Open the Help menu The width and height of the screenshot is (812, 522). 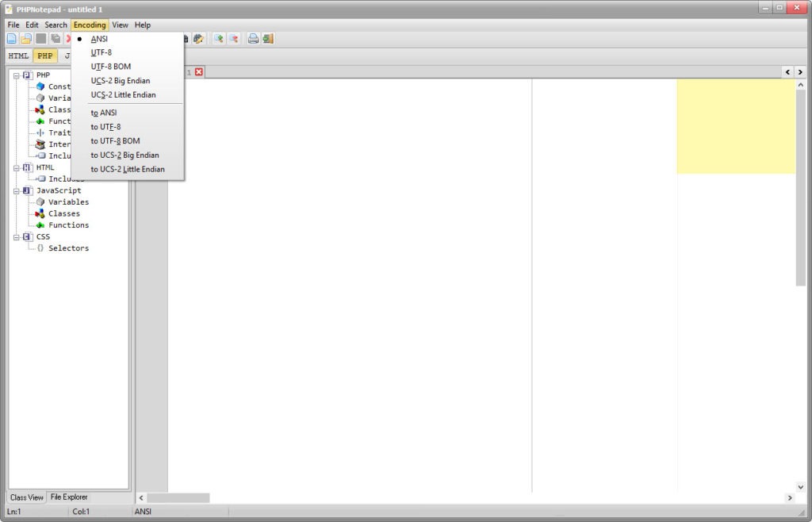tap(143, 25)
